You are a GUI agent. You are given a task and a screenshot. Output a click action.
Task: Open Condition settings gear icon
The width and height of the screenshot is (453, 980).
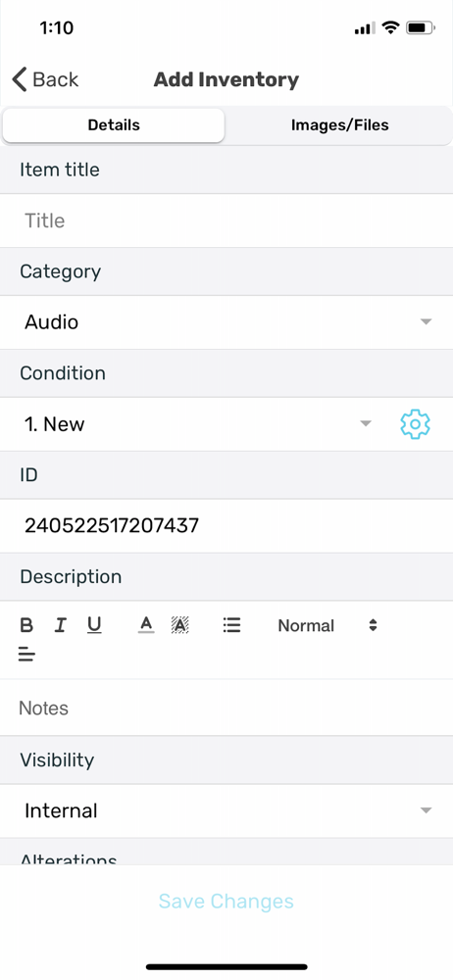coord(415,424)
